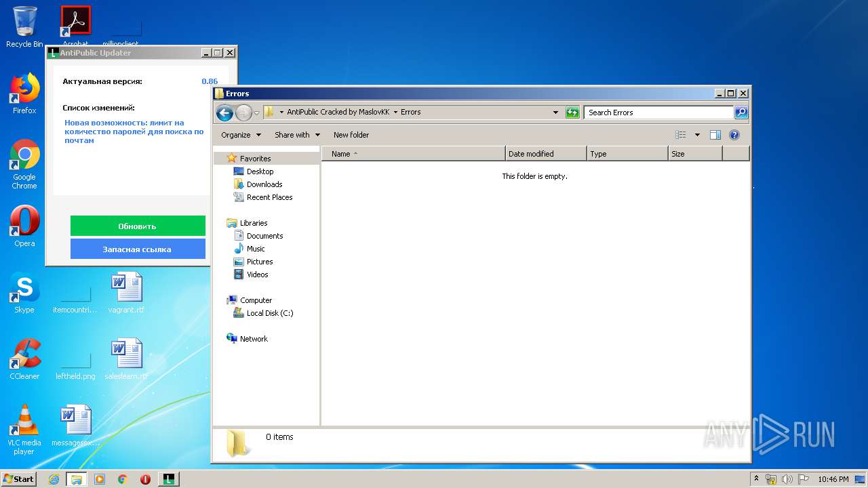
Task: Click New folder in toolbar
Action: tap(351, 135)
